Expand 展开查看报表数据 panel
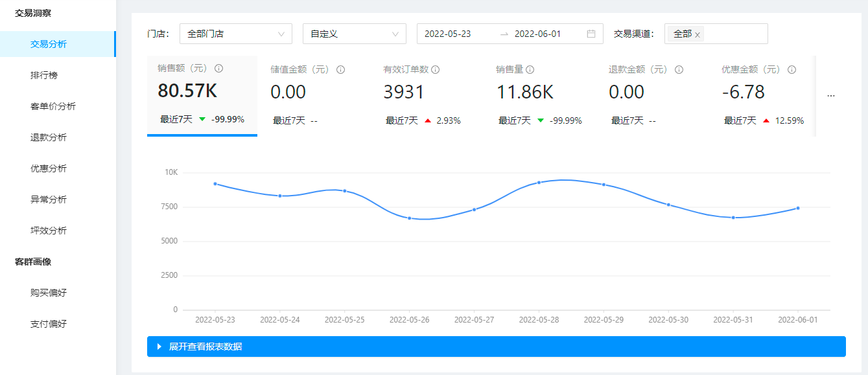 pos(496,347)
